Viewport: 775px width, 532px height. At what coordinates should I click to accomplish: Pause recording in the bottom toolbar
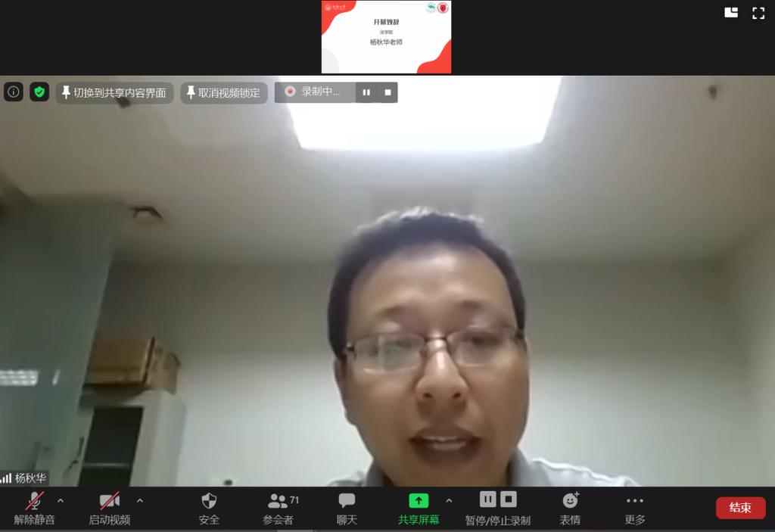tap(488, 499)
